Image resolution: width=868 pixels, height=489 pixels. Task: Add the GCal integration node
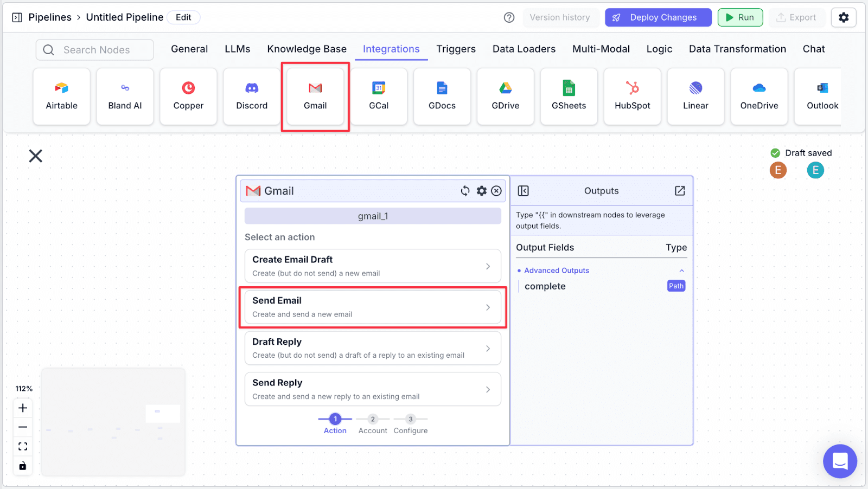coord(379,96)
